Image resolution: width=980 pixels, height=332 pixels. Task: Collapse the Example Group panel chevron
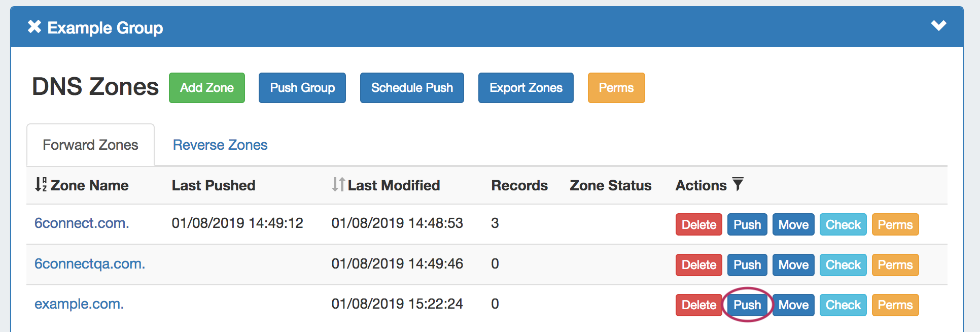[x=938, y=25]
